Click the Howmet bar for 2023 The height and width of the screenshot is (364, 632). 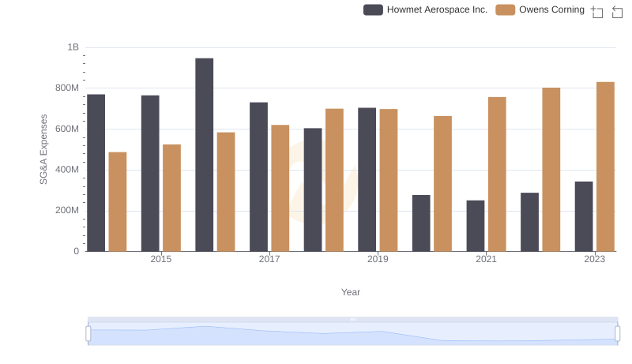[584, 216]
